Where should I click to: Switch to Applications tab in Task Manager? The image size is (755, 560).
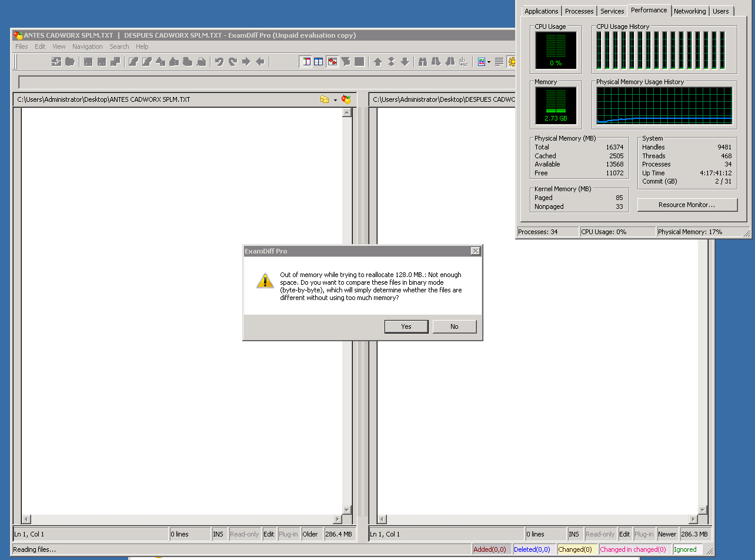[542, 11]
